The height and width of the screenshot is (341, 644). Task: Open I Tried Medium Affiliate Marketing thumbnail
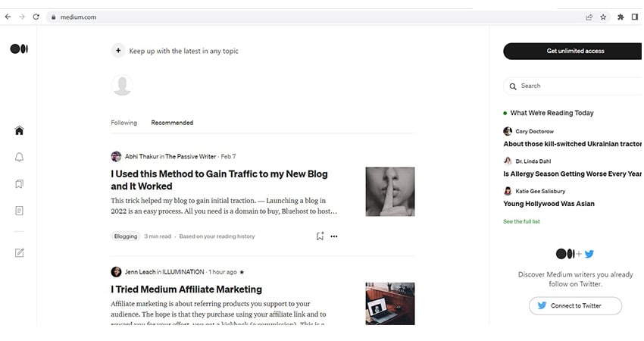point(390,304)
